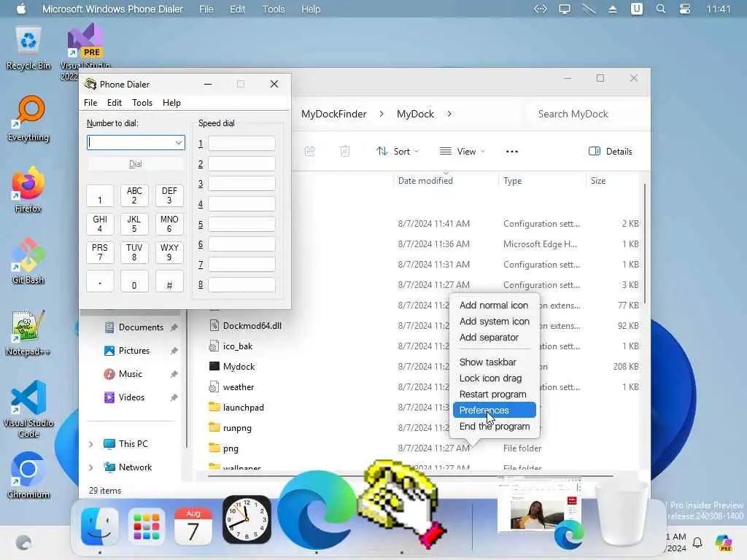Expand Network in the navigation tree
Screen dimensions: 747x560
[x=91, y=467]
